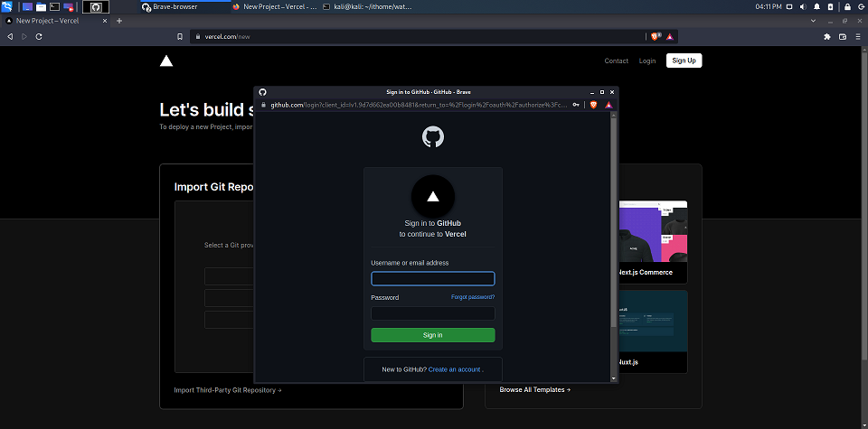868x429 pixels.
Task: Expand the tab search dropdown chevron
Action: pos(813,21)
